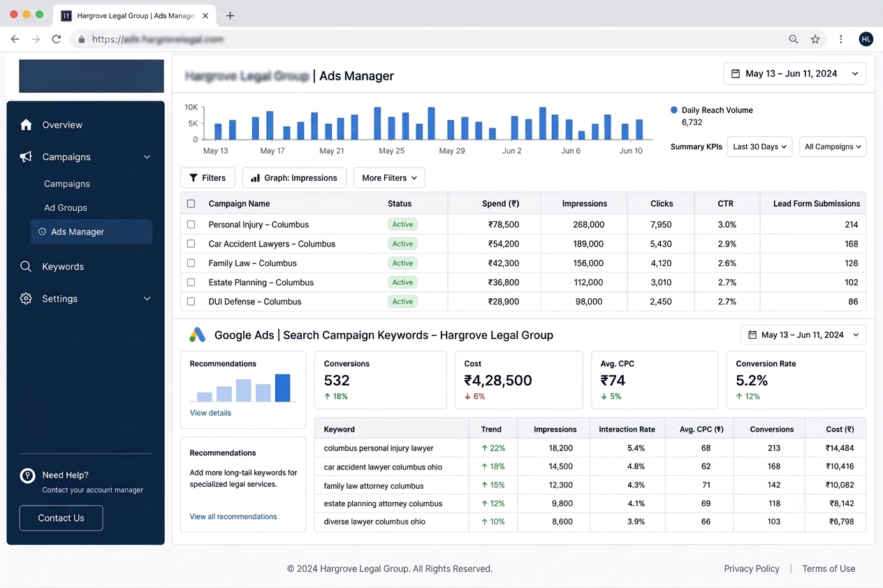Click the CTR column header
Screen dimensions: 883x588
[x=726, y=204]
